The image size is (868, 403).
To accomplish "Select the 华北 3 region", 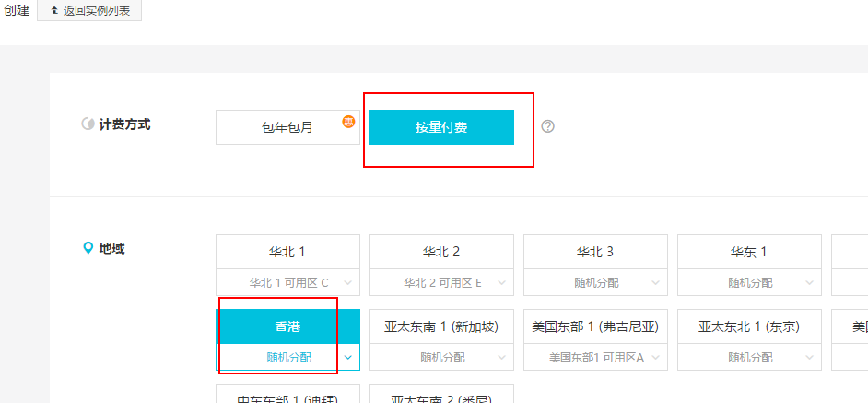I will click(595, 252).
